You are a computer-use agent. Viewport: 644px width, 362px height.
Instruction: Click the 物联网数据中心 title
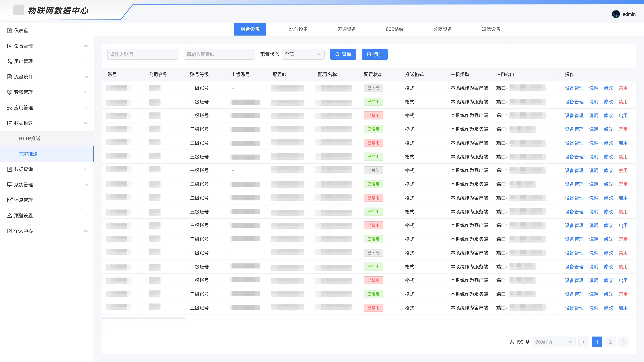click(58, 11)
